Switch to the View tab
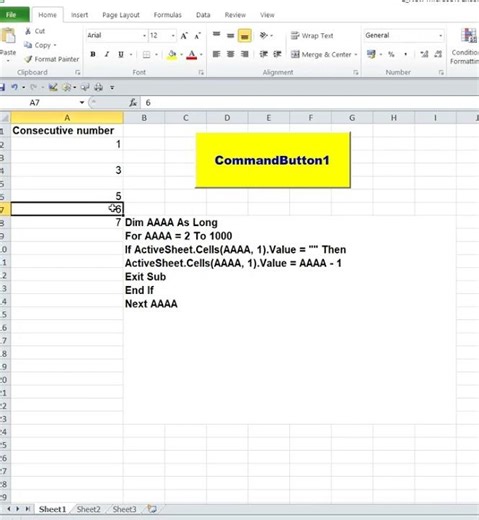 [267, 15]
